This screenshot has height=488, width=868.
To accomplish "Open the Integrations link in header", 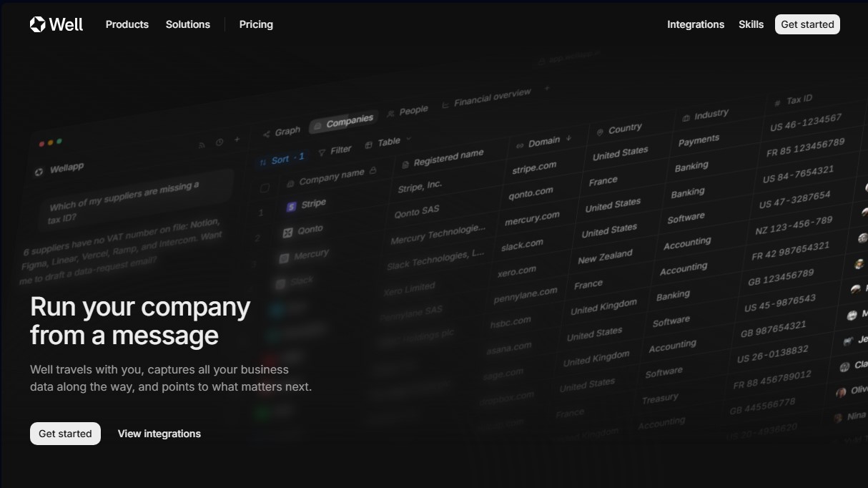I will (x=696, y=24).
